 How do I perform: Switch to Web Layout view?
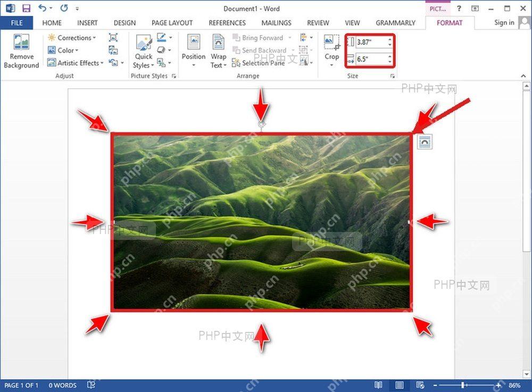(x=420, y=385)
